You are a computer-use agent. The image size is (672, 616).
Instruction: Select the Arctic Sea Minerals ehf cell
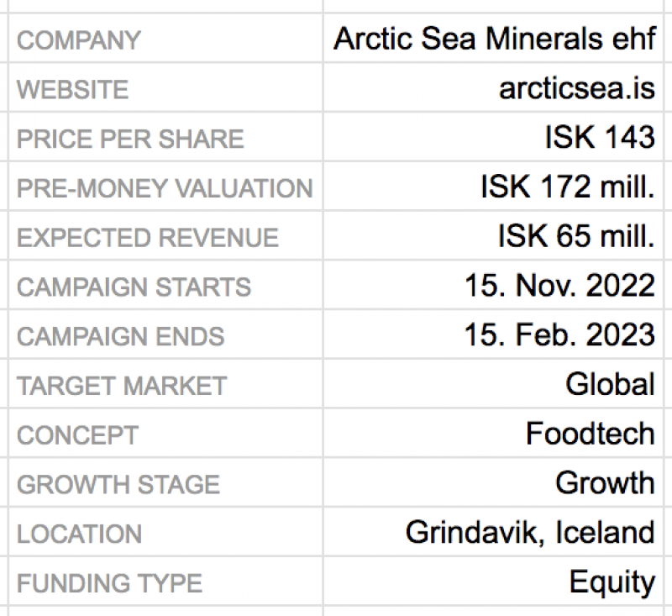[494, 39]
